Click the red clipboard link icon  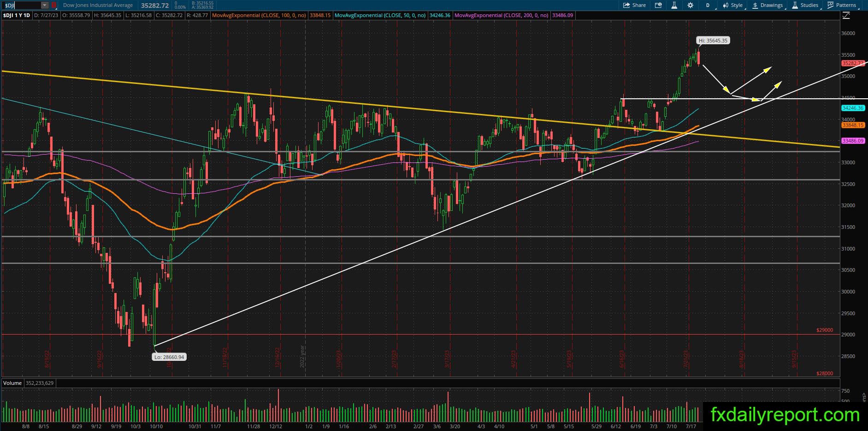click(x=54, y=5)
